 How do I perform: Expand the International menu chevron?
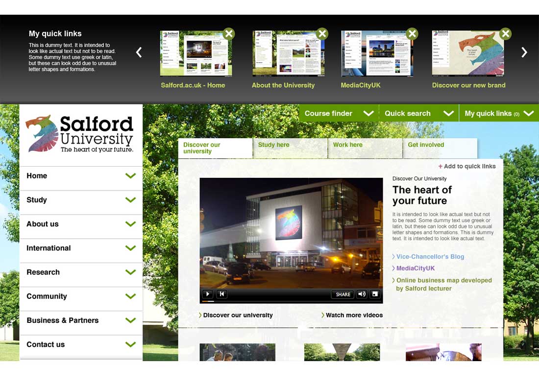[x=131, y=248]
